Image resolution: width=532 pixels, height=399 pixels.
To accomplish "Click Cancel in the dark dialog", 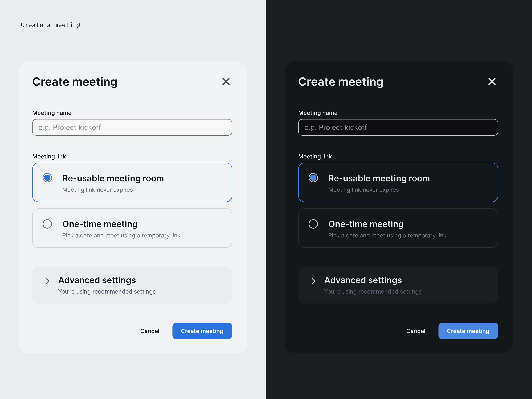I will [416, 331].
